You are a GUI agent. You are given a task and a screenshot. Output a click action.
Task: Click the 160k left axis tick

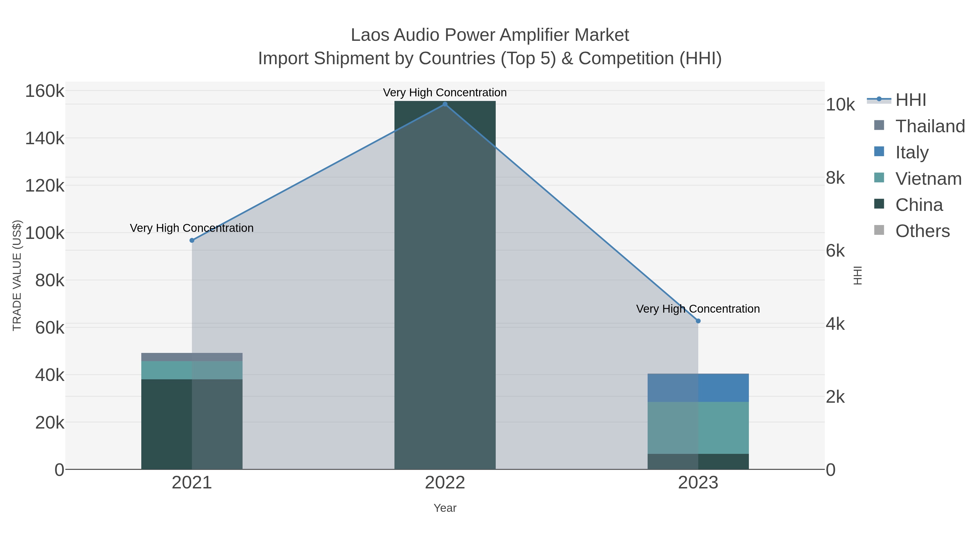tap(45, 91)
